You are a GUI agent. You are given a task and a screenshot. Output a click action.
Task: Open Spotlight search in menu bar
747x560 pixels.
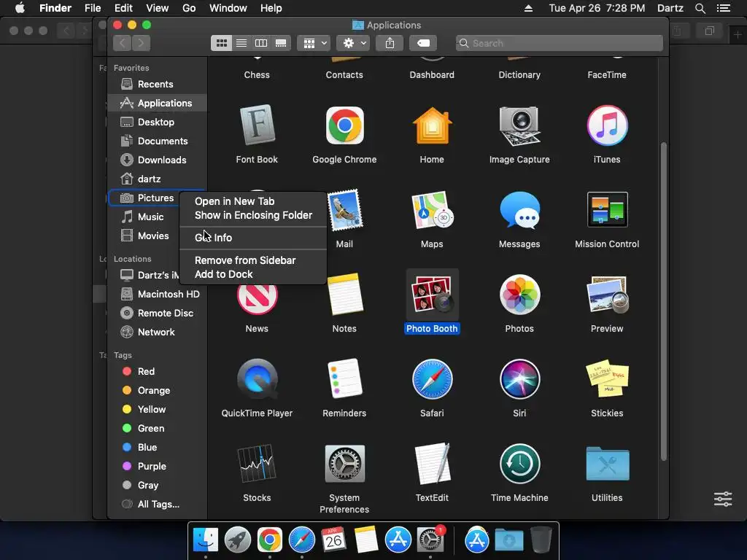click(x=700, y=8)
